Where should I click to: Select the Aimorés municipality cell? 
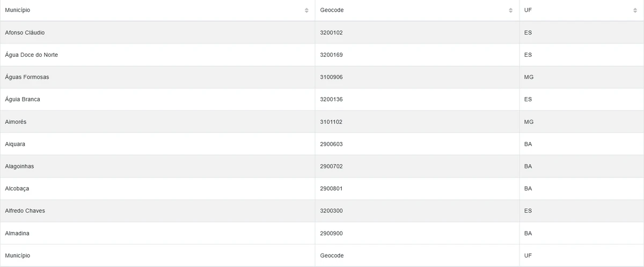pyautogui.click(x=16, y=122)
